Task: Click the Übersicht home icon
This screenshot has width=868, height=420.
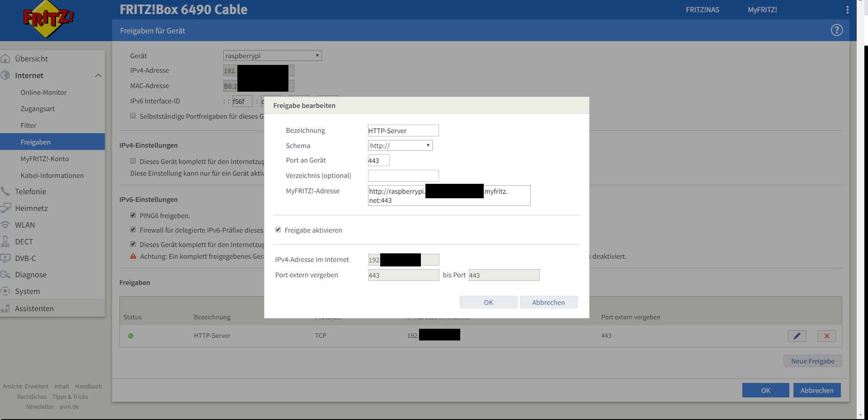Action: 5,59
